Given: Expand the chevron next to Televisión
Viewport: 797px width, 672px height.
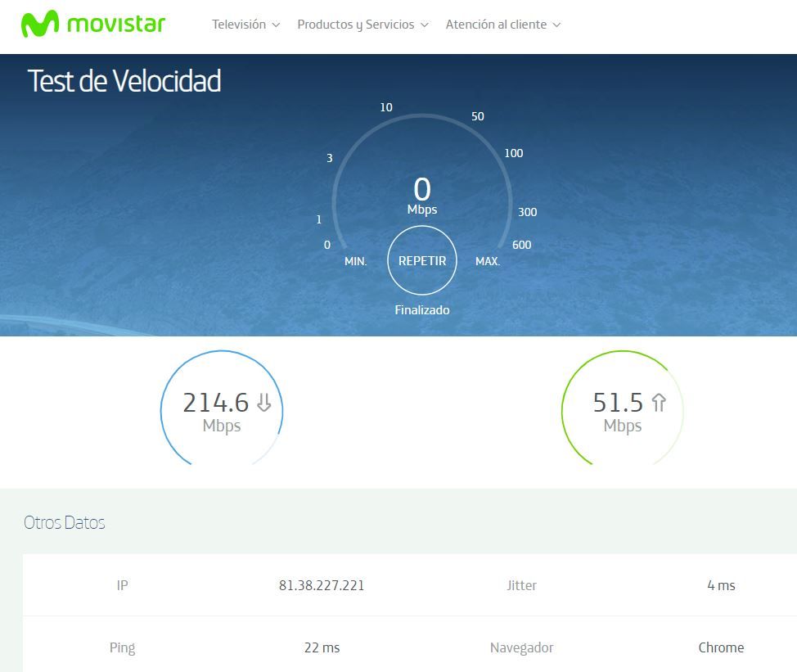Looking at the screenshot, I should pyautogui.click(x=276, y=25).
